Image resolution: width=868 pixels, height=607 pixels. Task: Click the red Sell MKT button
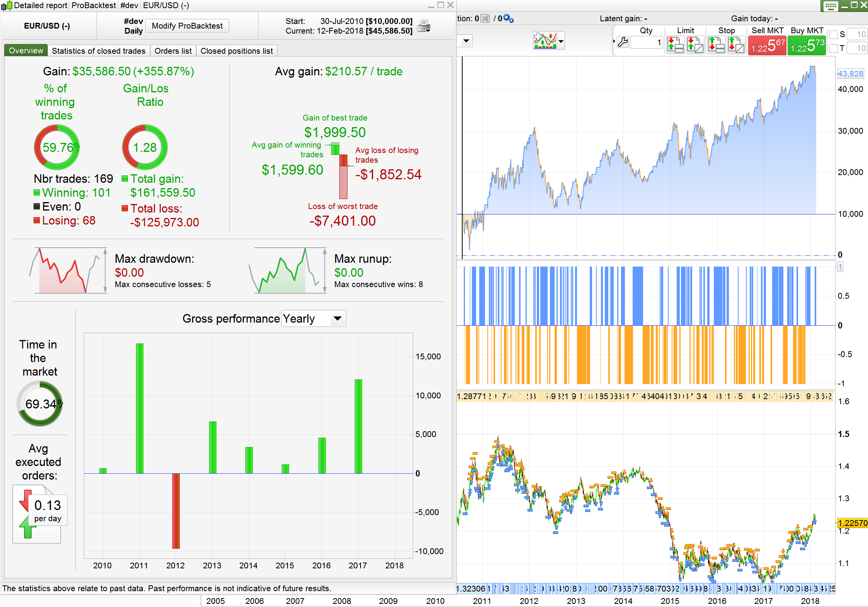click(x=767, y=45)
